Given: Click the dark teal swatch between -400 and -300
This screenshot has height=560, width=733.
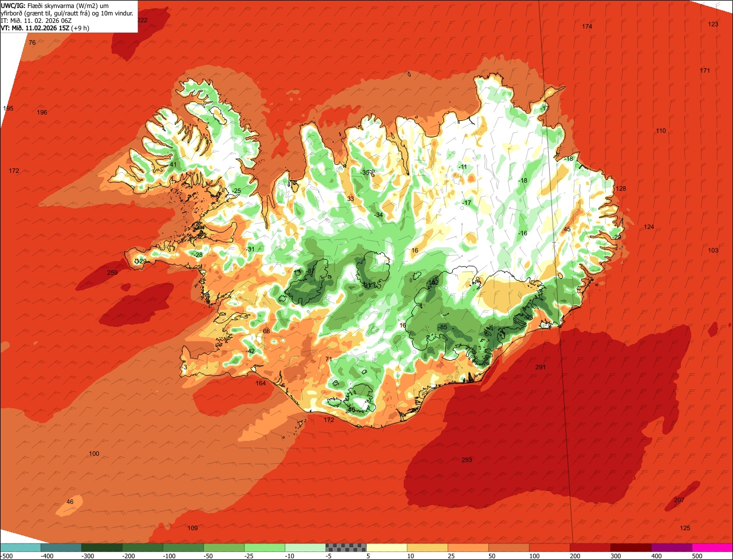Looking at the screenshot, I should (x=61, y=547).
